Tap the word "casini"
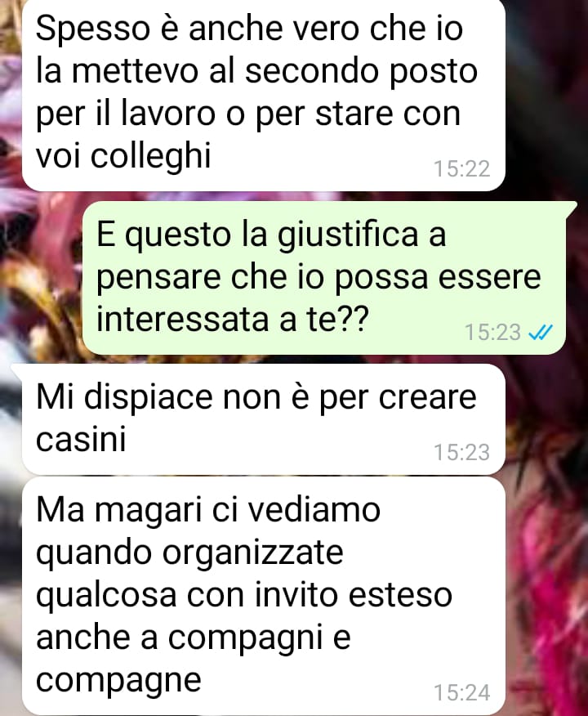Viewport: 588px width, 716px height. pos(81,439)
